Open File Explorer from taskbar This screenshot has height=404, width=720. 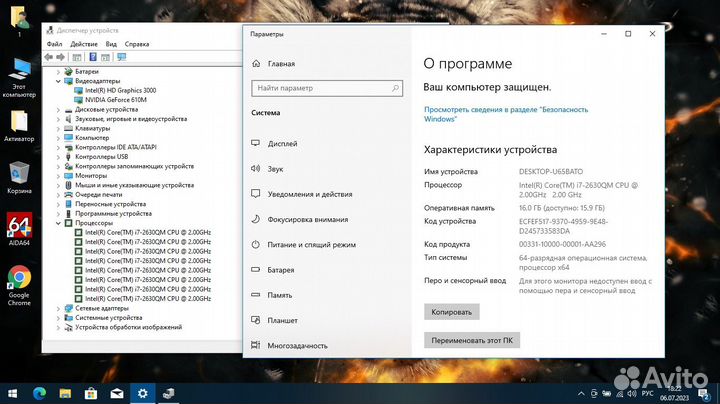[x=65, y=393]
